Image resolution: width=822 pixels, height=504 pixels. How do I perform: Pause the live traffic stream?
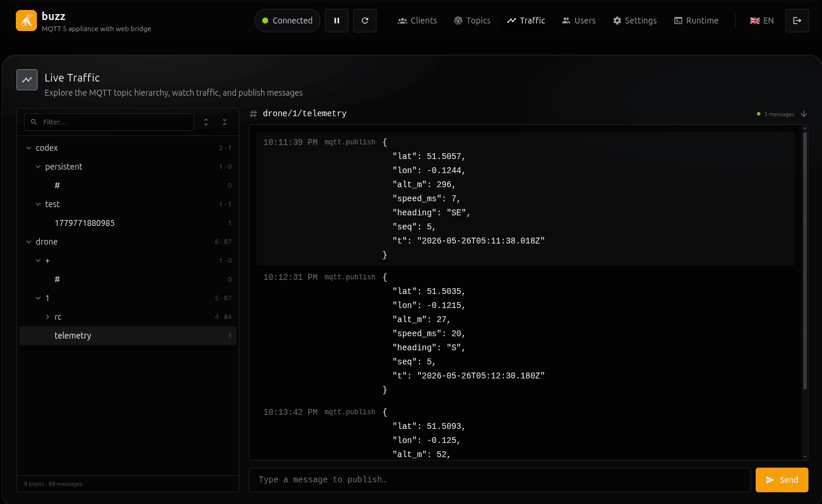click(337, 21)
